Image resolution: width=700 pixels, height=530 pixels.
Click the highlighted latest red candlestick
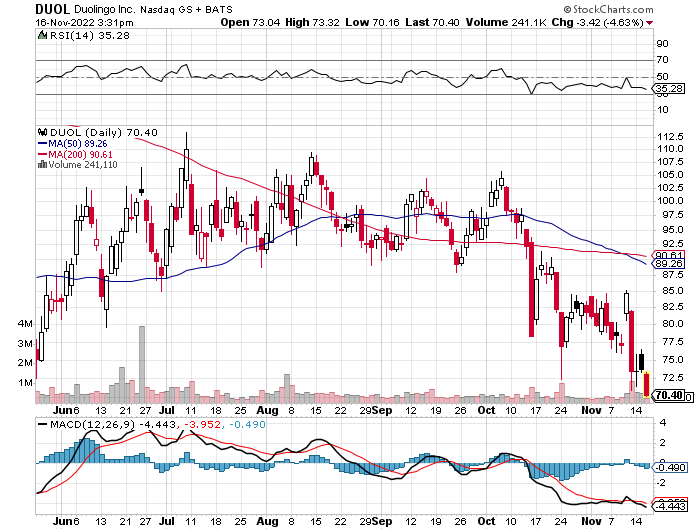click(646, 384)
